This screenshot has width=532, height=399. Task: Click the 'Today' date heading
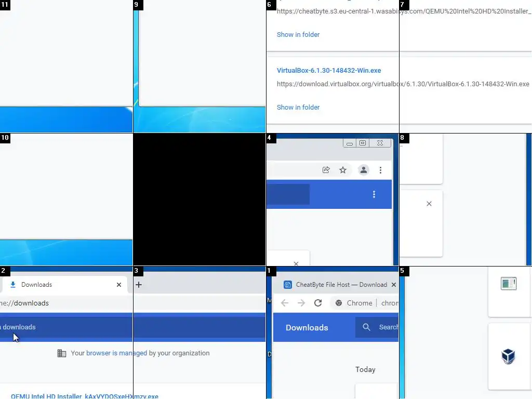[365, 369]
